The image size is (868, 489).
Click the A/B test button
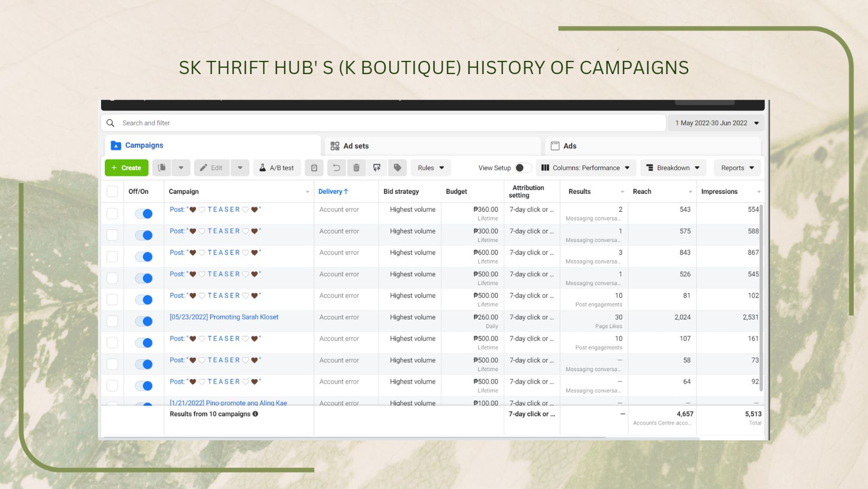pos(277,168)
